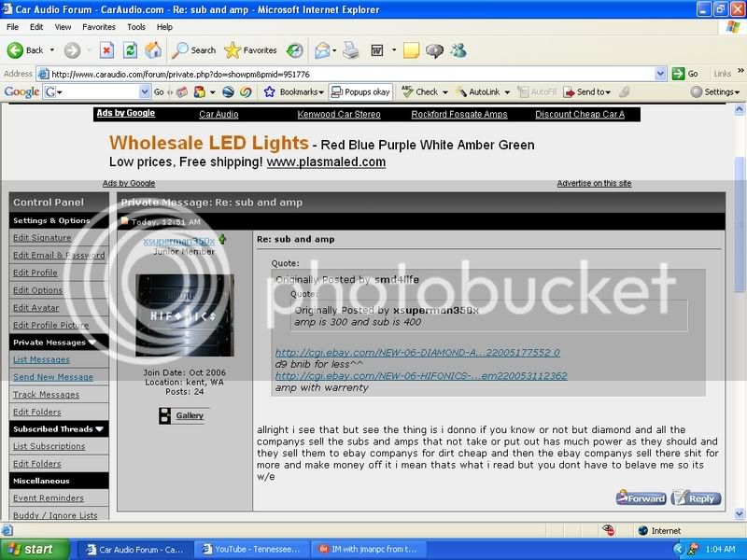Stop page loading with red X
The width and height of the screenshot is (747, 560).
(x=106, y=50)
